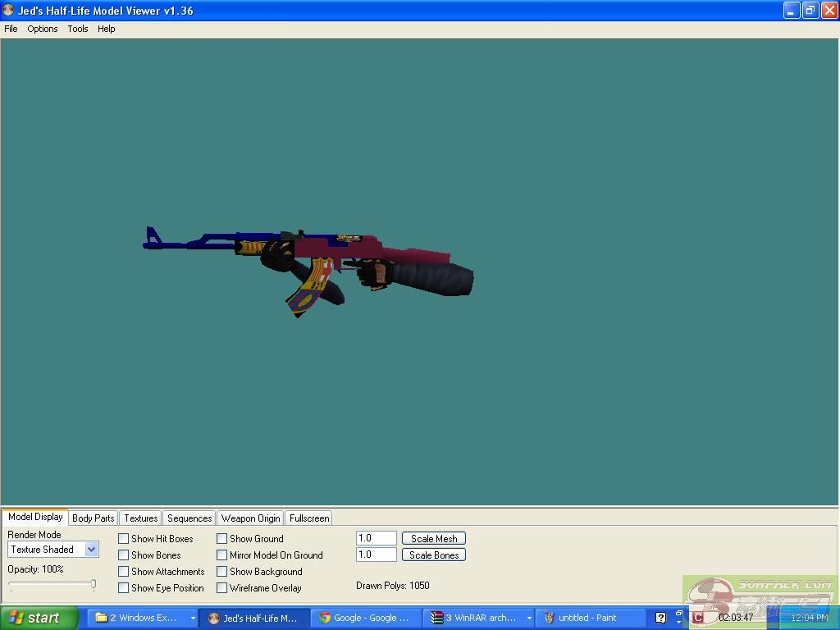Open the Help menu
The image size is (840, 630).
pyautogui.click(x=106, y=29)
